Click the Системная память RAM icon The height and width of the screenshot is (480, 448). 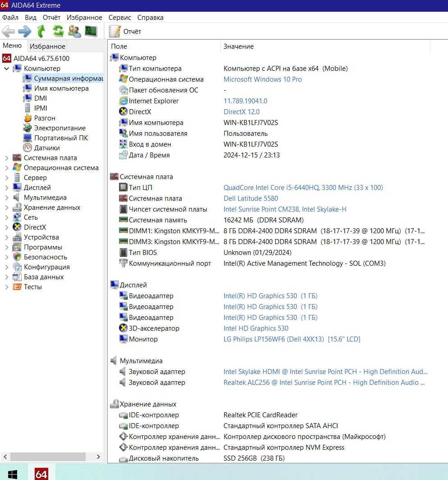123,220
